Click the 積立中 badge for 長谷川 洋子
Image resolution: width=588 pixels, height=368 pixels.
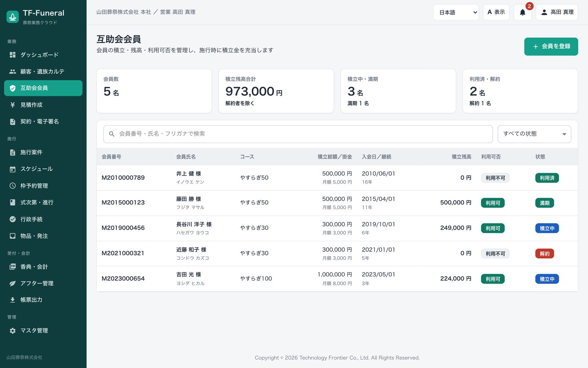[547, 229]
